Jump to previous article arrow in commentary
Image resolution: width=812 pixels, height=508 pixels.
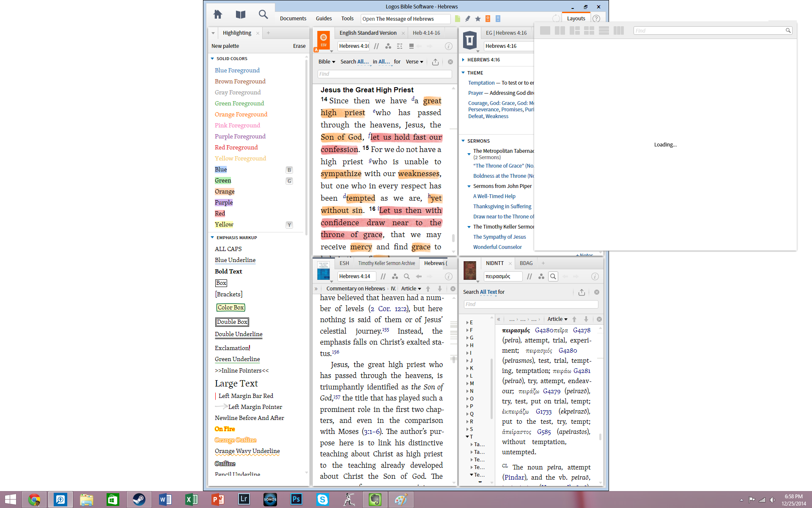[x=428, y=289]
